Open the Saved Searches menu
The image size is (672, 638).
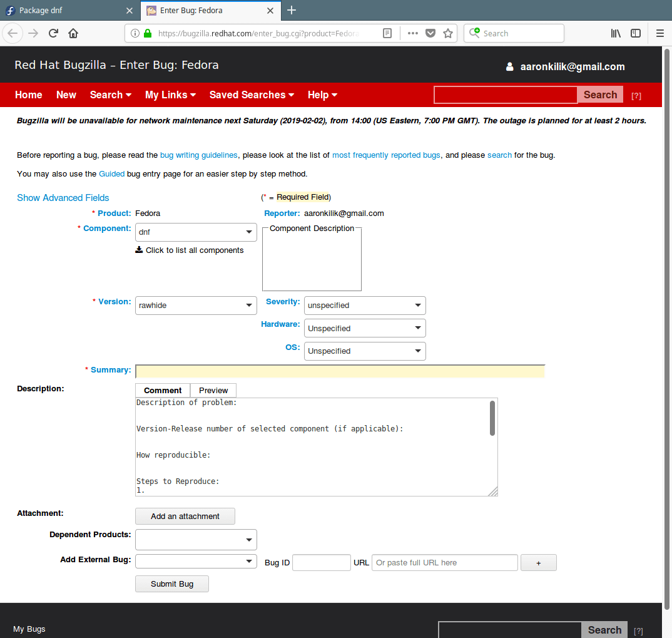coord(252,95)
